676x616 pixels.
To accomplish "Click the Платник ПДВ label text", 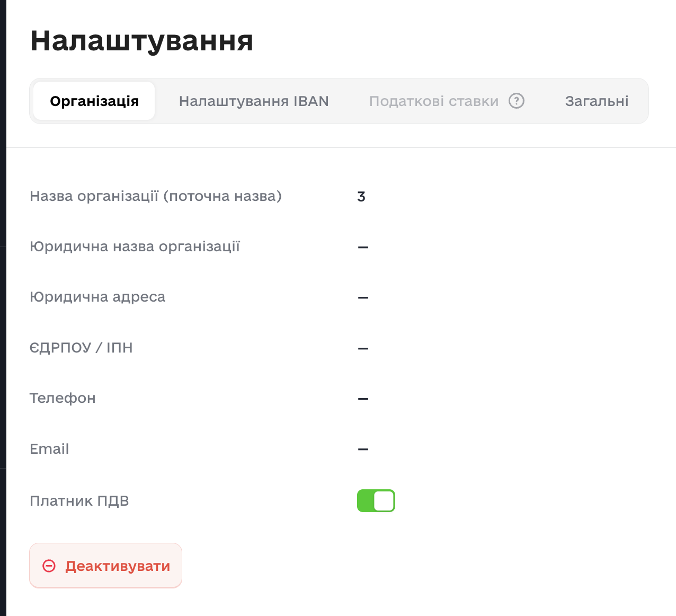I will click(79, 501).
